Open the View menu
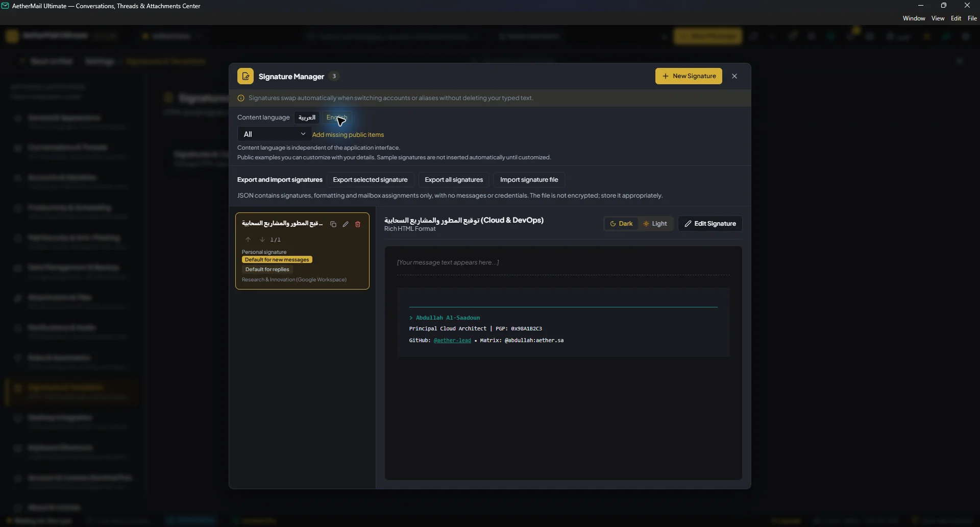980x527 pixels. pos(938,18)
